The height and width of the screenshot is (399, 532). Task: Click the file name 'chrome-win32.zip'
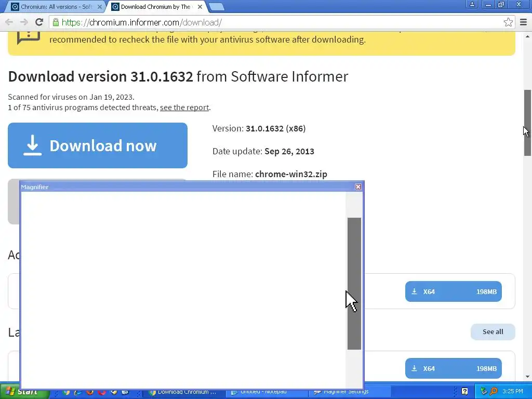pos(291,175)
